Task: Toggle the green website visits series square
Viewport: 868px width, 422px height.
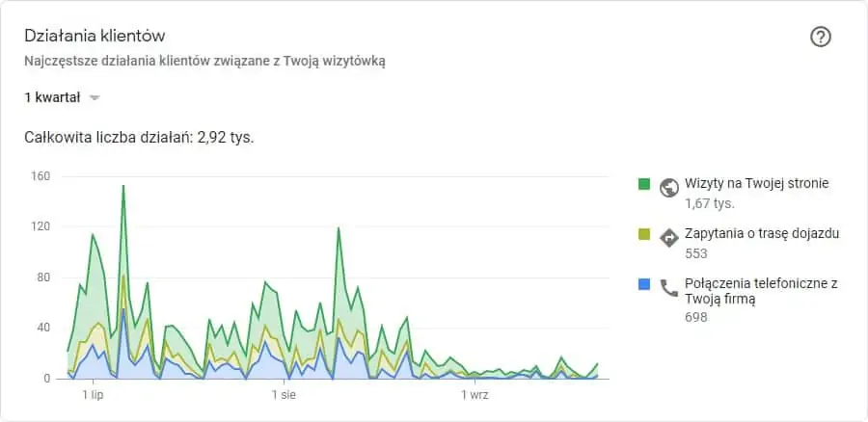Action: pyautogui.click(x=643, y=183)
